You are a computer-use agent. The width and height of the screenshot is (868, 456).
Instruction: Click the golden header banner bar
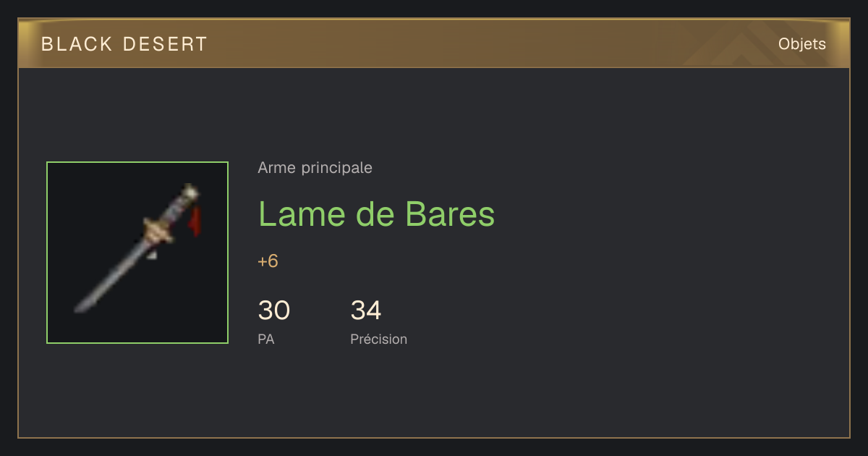tap(434, 43)
